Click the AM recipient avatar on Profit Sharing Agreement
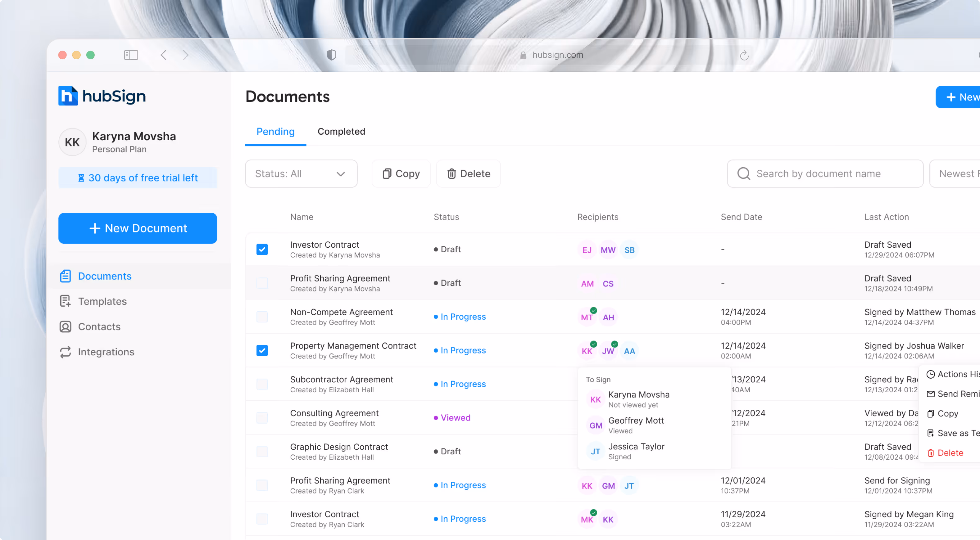Image resolution: width=980 pixels, height=540 pixels. (587, 284)
